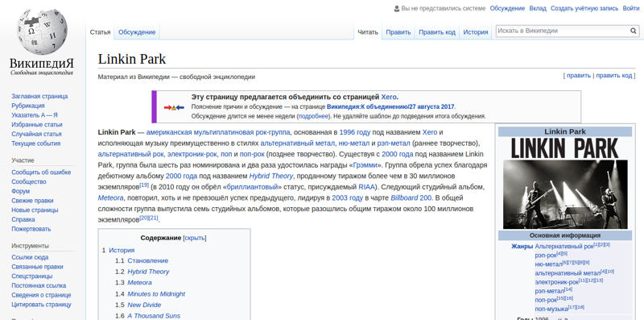Jump to contents item '1.5 New Divide'

tap(138, 305)
